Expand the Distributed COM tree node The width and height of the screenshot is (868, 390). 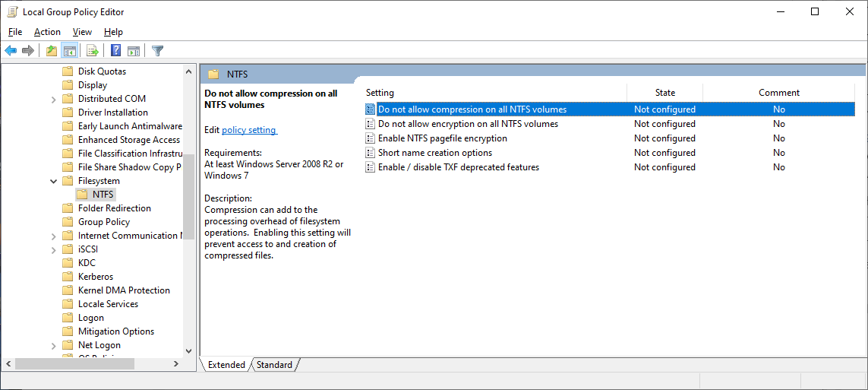(x=54, y=99)
